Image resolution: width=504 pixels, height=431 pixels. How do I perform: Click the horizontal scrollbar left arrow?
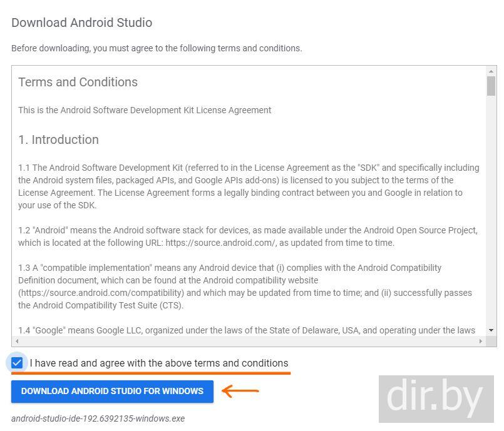(17, 342)
